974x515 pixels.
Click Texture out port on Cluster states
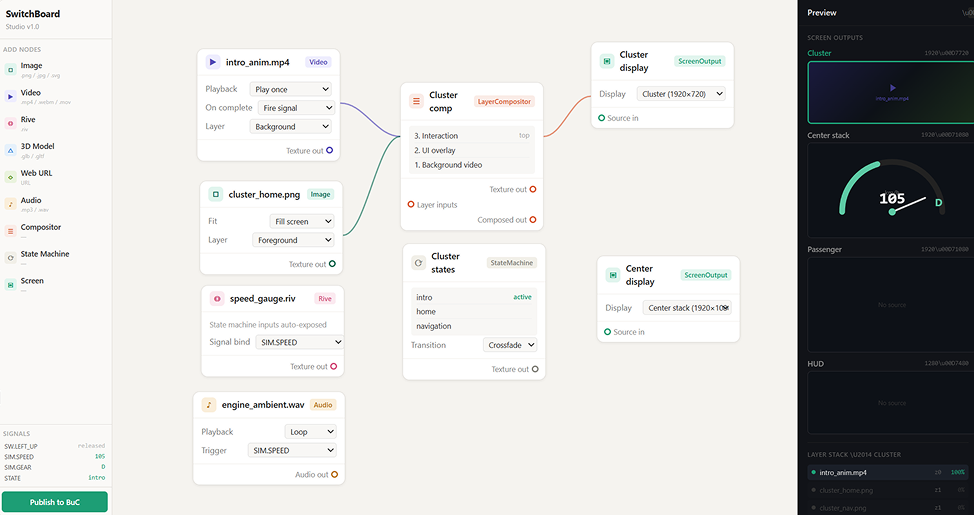click(x=535, y=369)
